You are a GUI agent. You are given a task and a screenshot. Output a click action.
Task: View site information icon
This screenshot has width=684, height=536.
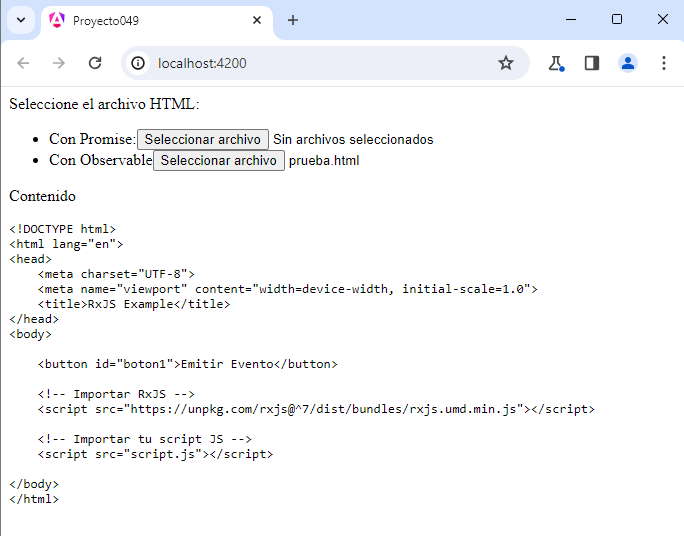[138, 63]
